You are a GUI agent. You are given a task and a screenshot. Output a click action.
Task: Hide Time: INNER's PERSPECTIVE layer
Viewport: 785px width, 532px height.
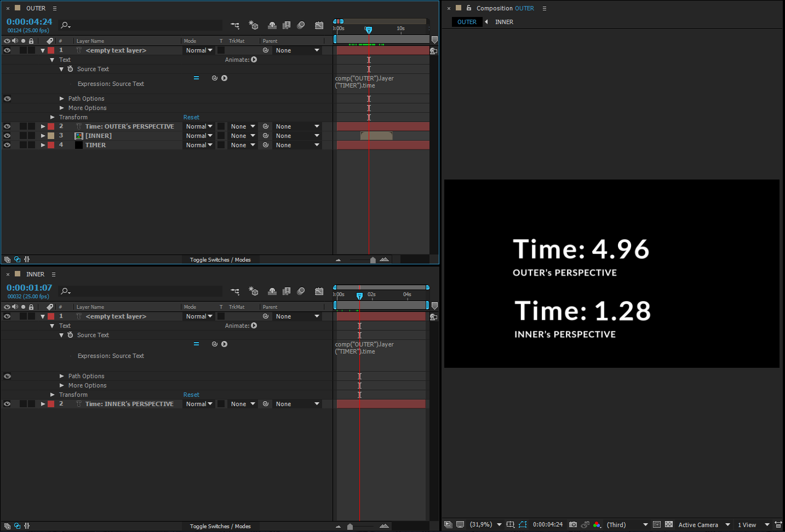point(7,404)
